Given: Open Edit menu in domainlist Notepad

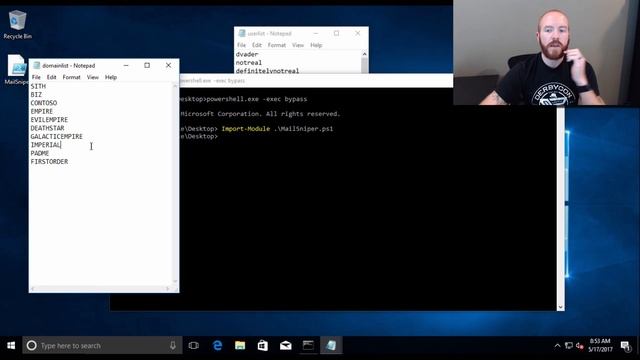Looking at the screenshot, I should [x=51, y=77].
